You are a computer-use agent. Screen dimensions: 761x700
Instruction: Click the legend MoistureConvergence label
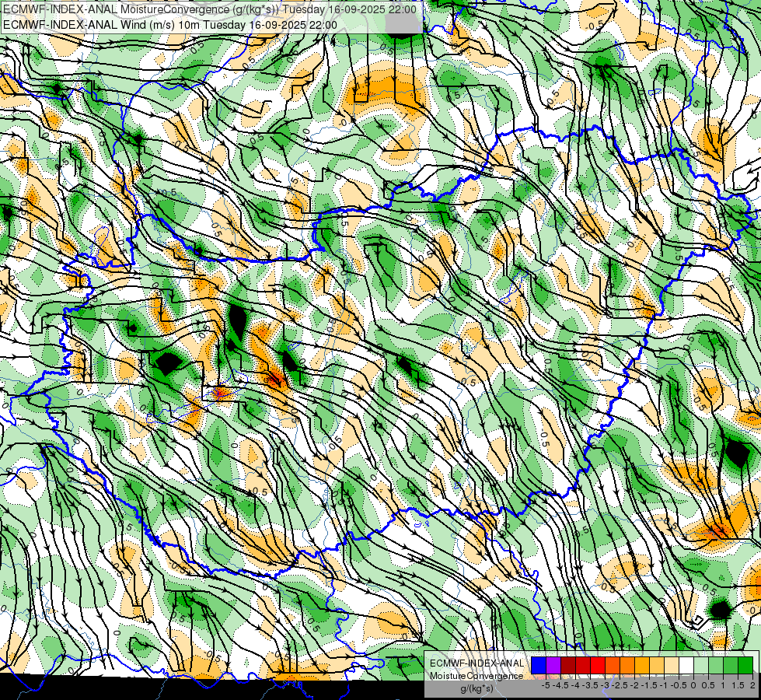point(476,676)
